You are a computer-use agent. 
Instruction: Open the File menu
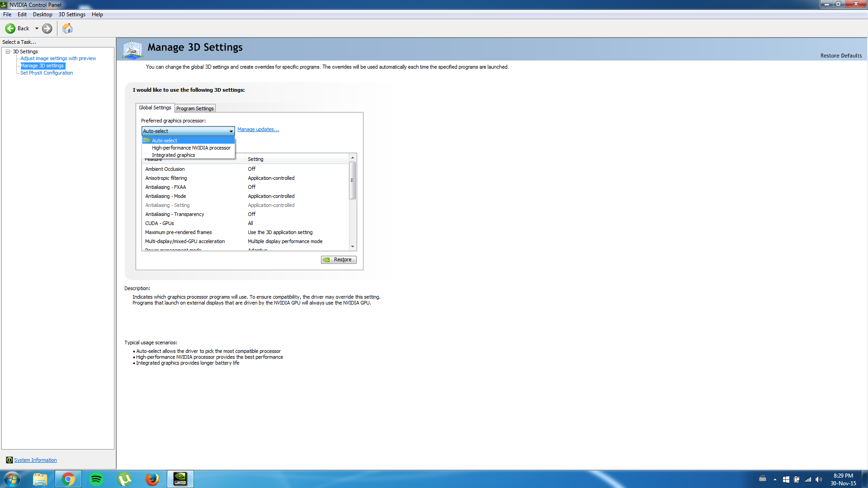(7, 14)
